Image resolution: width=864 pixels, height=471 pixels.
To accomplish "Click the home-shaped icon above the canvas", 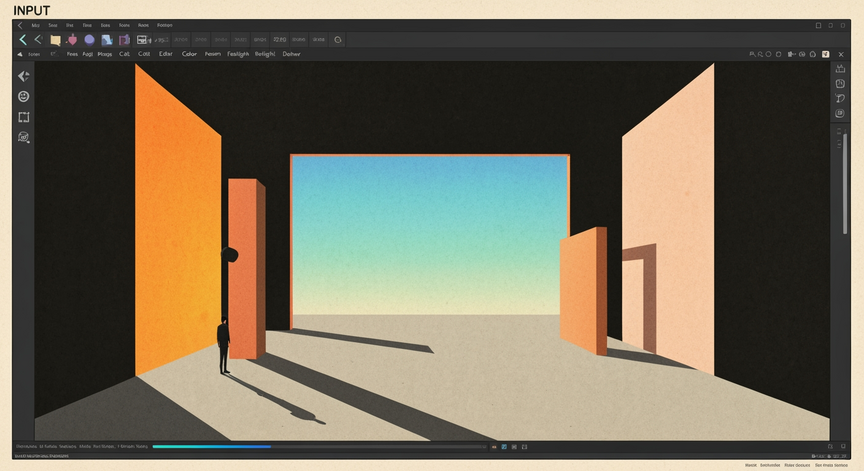I will (x=813, y=55).
